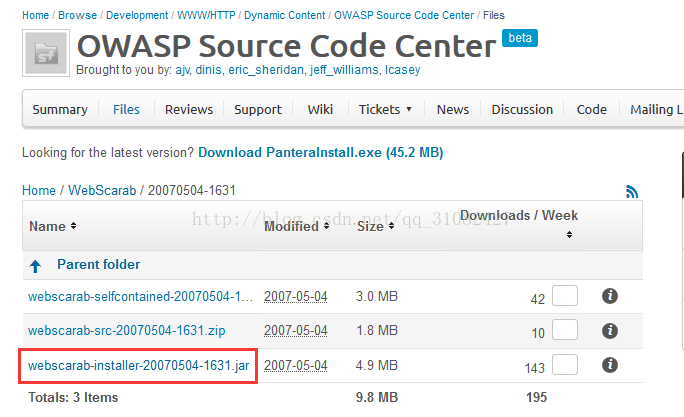Screen dimensions: 684x417
Task: Open the WebScarab folder link
Action: pyautogui.click(x=102, y=191)
